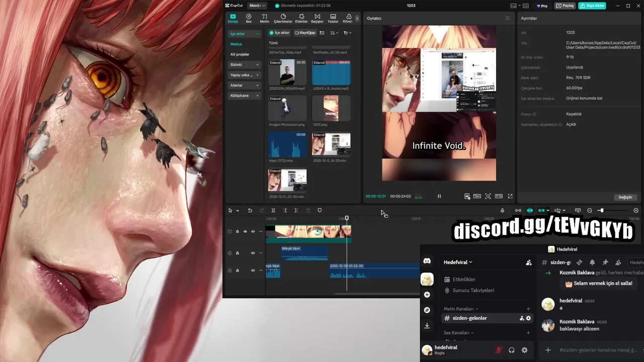The width and height of the screenshot is (644, 362).
Task: Select the Birleşik klip4 clip on timeline
Action: pos(304,252)
